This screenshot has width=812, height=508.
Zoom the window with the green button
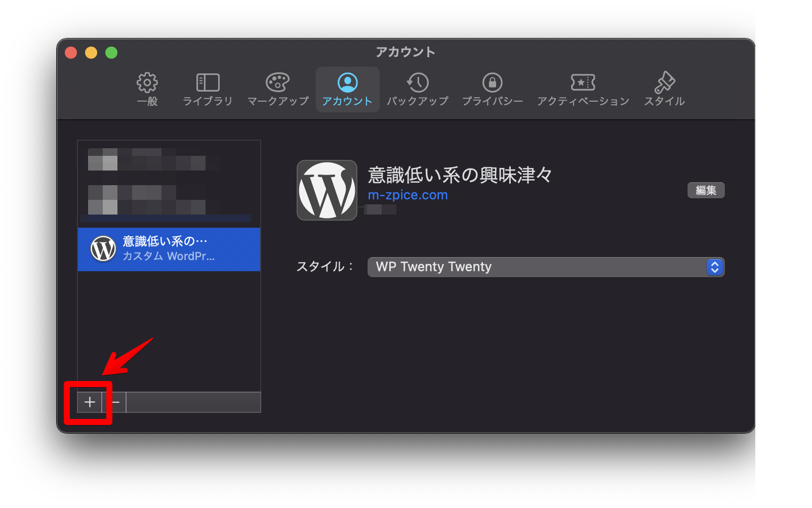click(111, 53)
